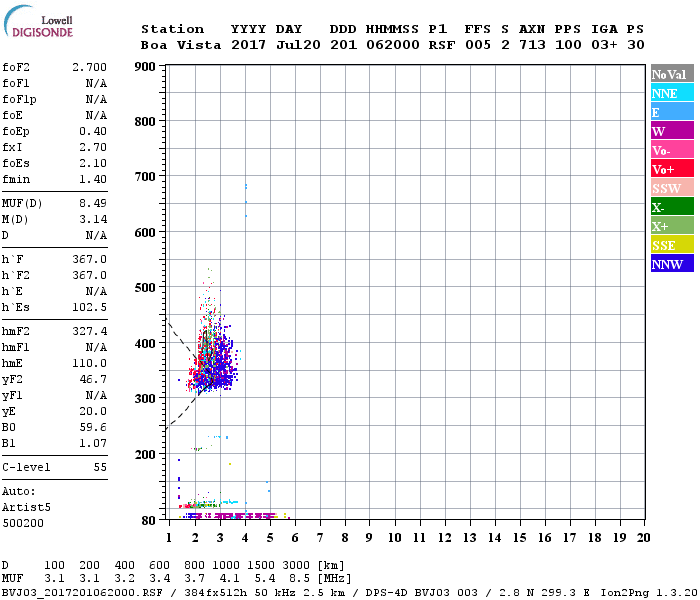The height and width of the screenshot is (600, 700).
Task: Click the 500 km height axis label
Action: [145, 288]
